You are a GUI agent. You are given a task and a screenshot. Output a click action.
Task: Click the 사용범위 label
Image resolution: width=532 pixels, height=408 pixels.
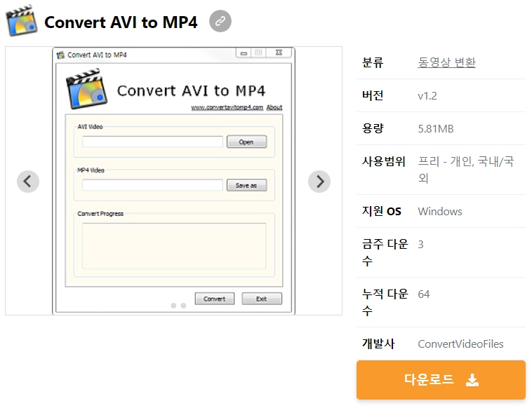384,161
